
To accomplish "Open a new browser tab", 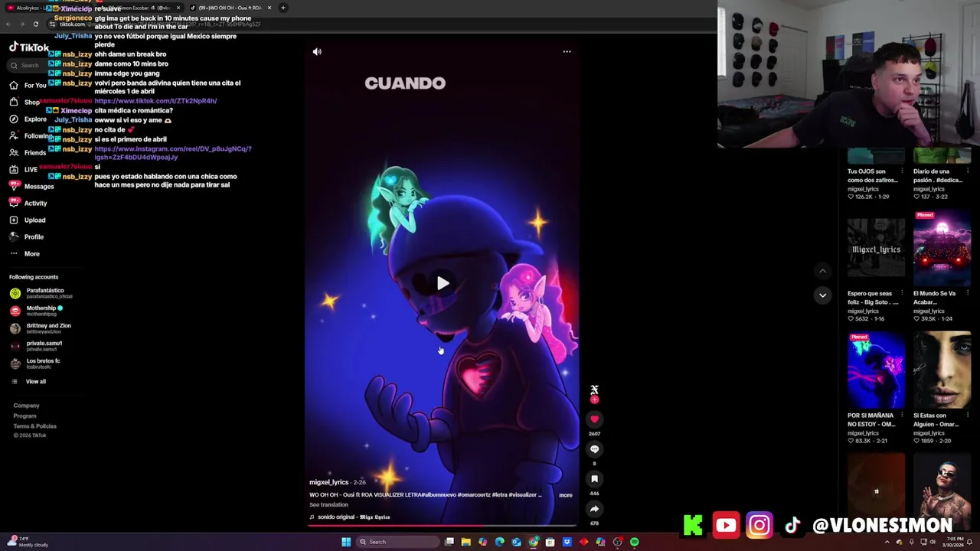I will [283, 8].
